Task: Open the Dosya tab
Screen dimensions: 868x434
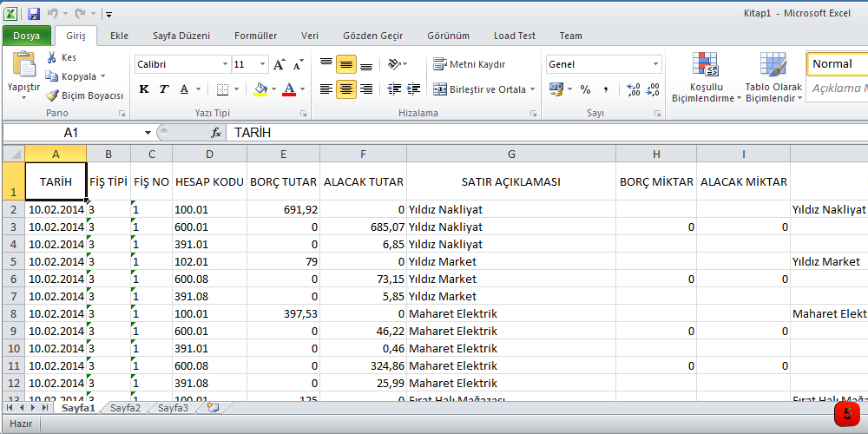Action: [27, 36]
